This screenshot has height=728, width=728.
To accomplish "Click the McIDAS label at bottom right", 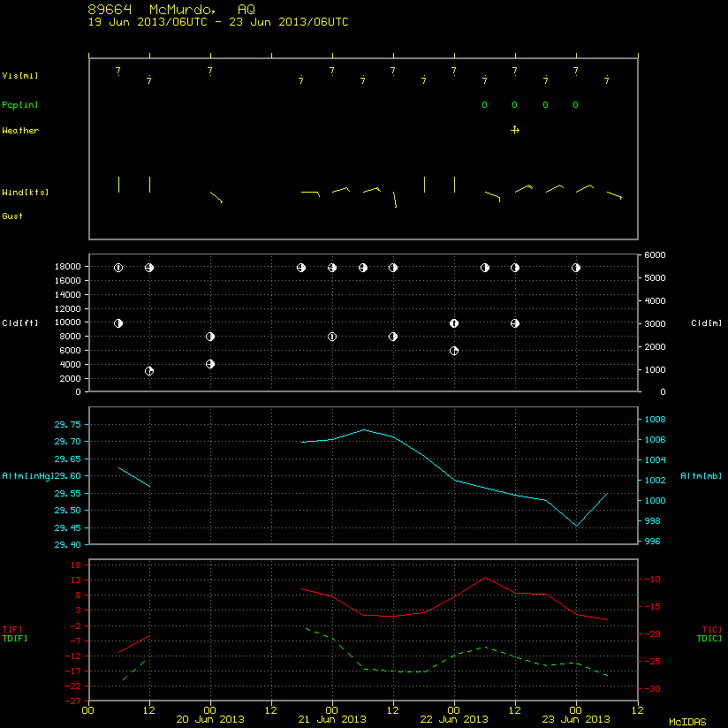I will 687,722.
